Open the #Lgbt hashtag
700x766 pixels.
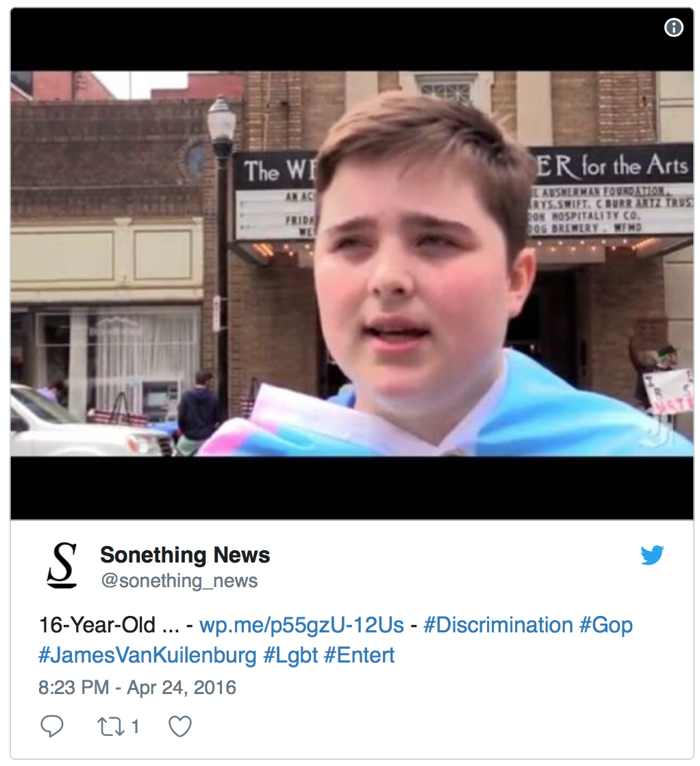290,656
